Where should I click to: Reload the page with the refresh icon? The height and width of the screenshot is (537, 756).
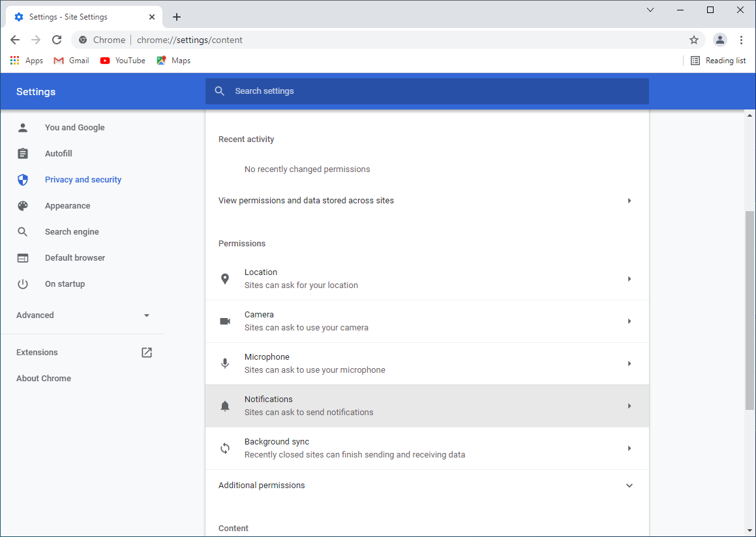pyautogui.click(x=57, y=40)
